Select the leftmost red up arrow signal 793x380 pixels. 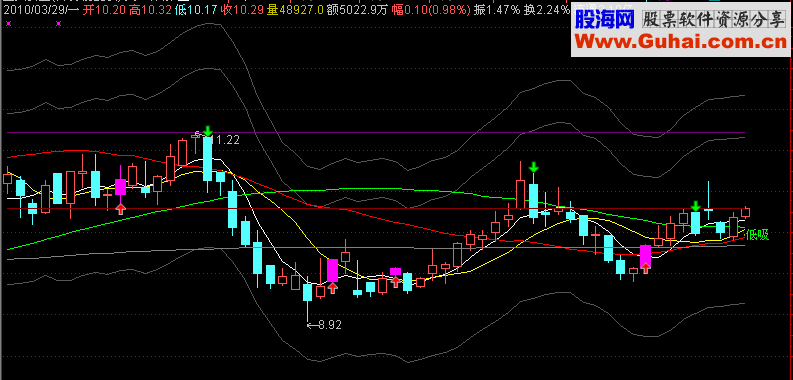(x=120, y=208)
